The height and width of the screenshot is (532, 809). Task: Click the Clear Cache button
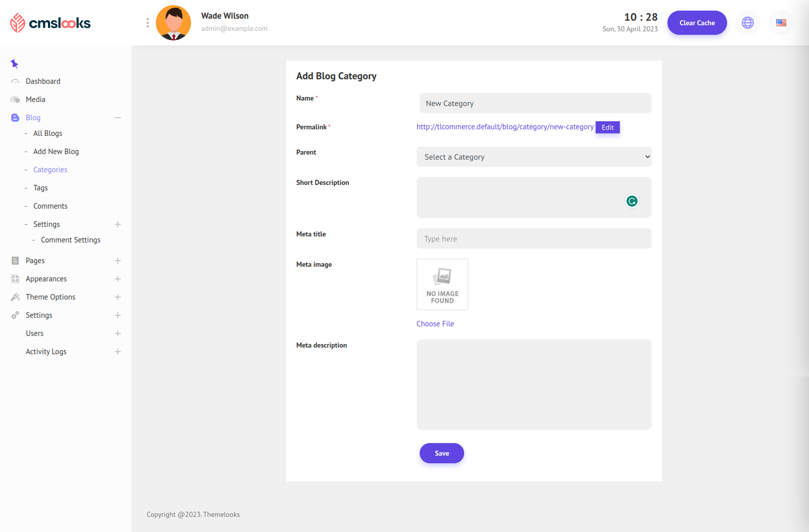click(697, 23)
